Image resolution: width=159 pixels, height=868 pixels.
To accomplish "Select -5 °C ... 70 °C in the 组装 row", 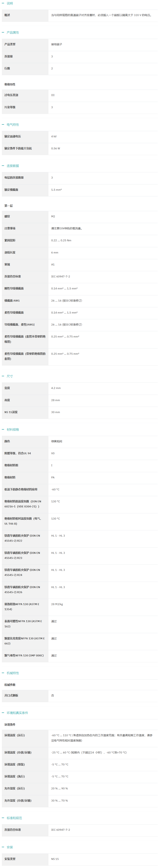I will [x=60, y=765].
